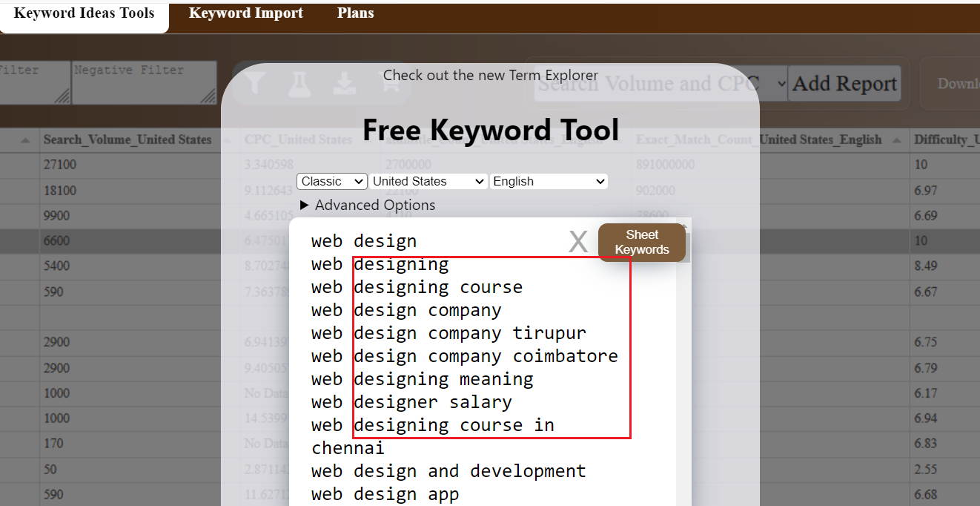This screenshot has height=506, width=980.
Task: Switch to the Keyword Ideas Tools tab
Action: (84, 13)
